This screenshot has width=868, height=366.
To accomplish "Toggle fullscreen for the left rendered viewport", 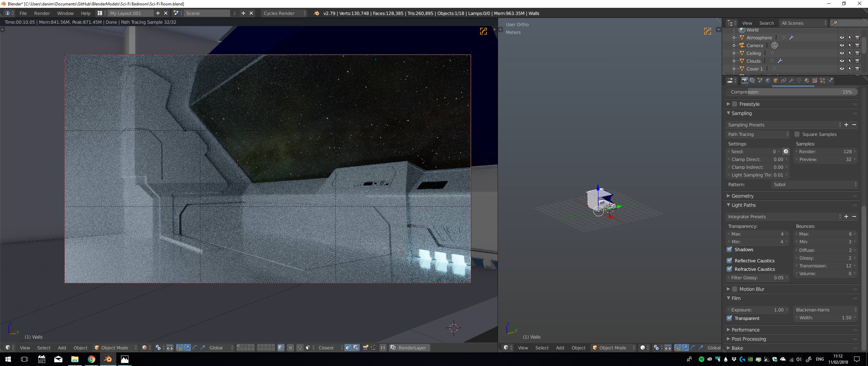I will pyautogui.click(x=484, y=31).
